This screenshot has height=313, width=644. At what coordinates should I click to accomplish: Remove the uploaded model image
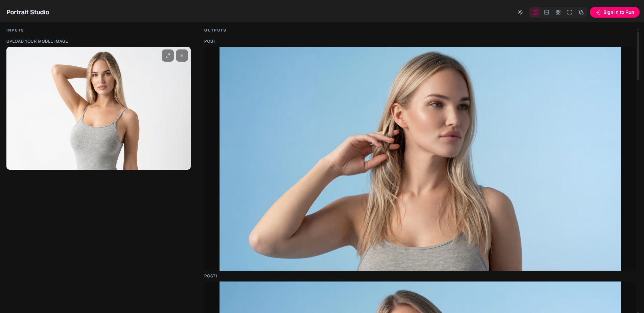[x=182, y=56]
